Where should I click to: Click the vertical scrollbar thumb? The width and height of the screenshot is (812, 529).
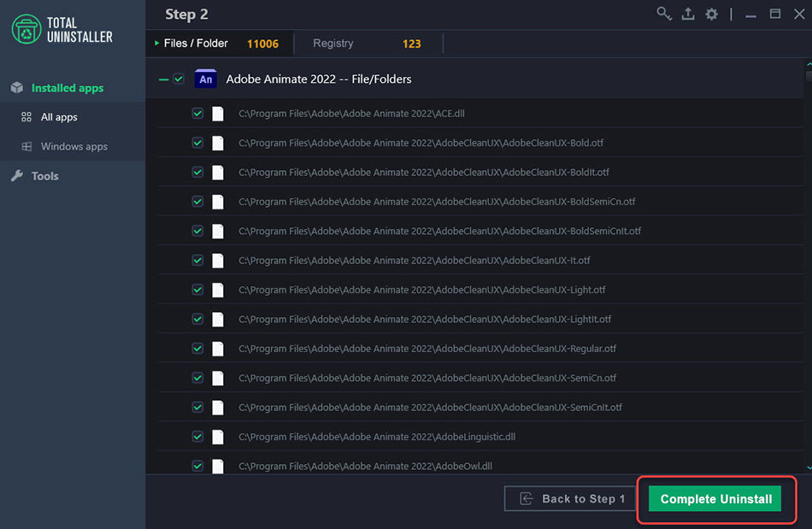coord(809,76)
